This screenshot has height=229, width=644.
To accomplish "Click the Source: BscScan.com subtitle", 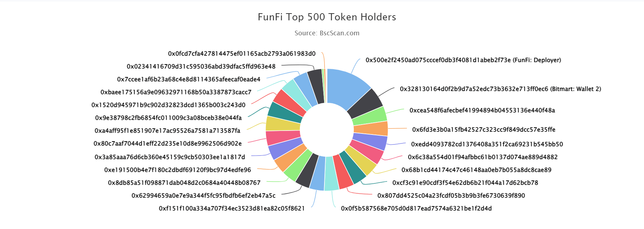I will (x=327, y=33).
